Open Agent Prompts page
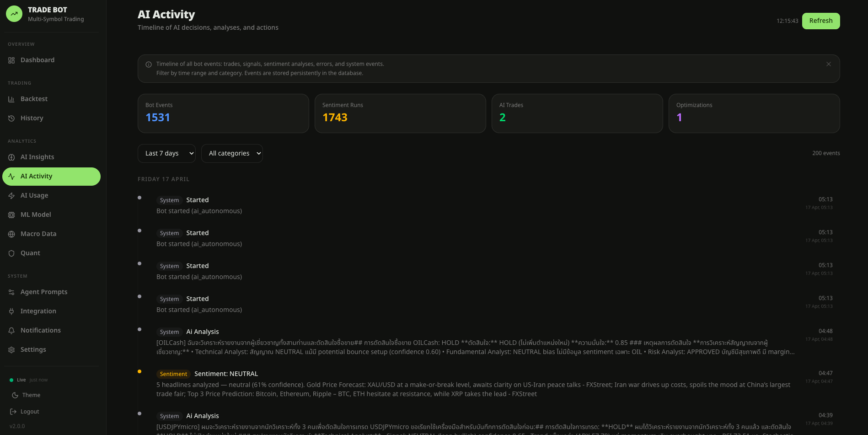 tap(51, 292)
